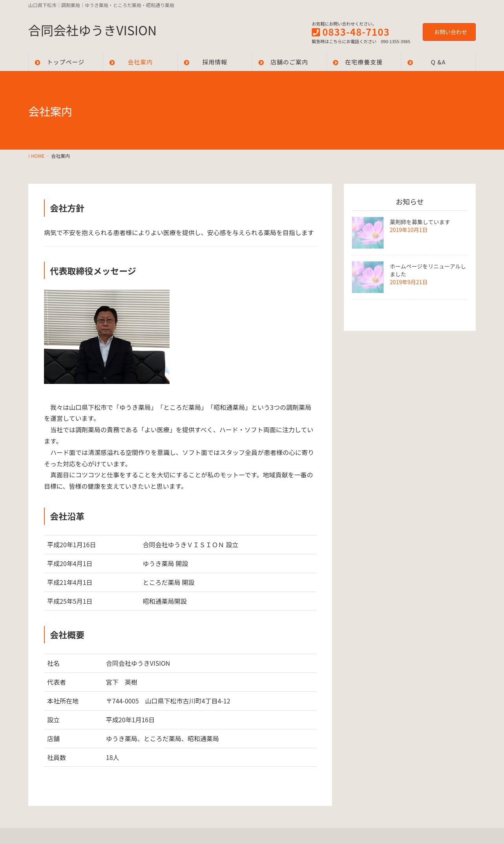
Task: Click the 会社案内 title in orange banner
Action: (x=50, y=112)
